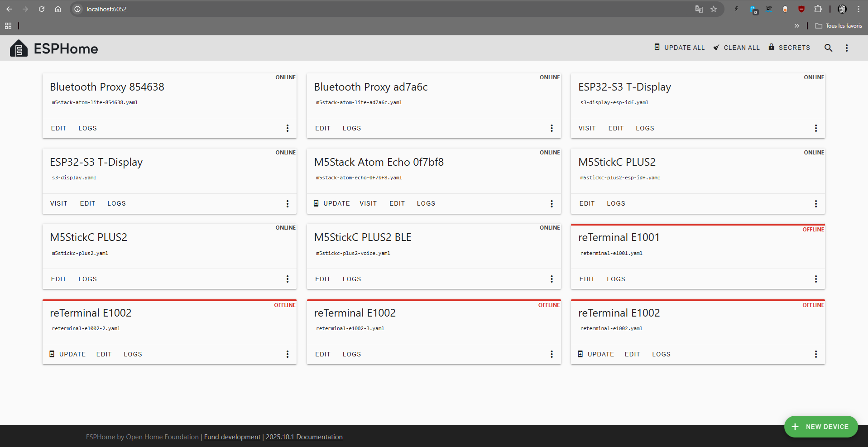Viewport: 868px width, 447px height.
Task: Click Update All in the header
Action: [679, 48]
